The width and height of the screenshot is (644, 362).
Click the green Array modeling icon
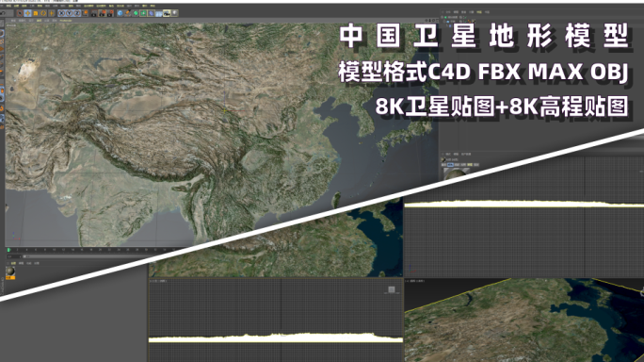(143, 13)
